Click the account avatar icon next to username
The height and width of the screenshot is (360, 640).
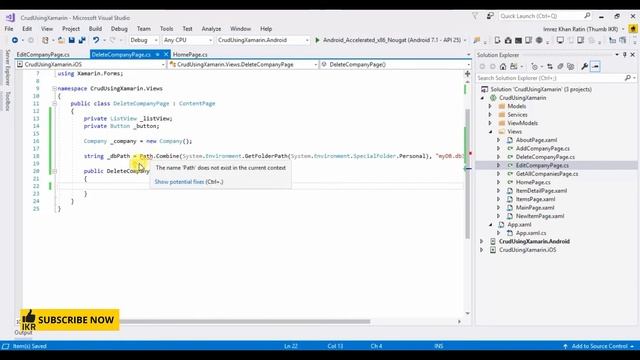(633, 29)
